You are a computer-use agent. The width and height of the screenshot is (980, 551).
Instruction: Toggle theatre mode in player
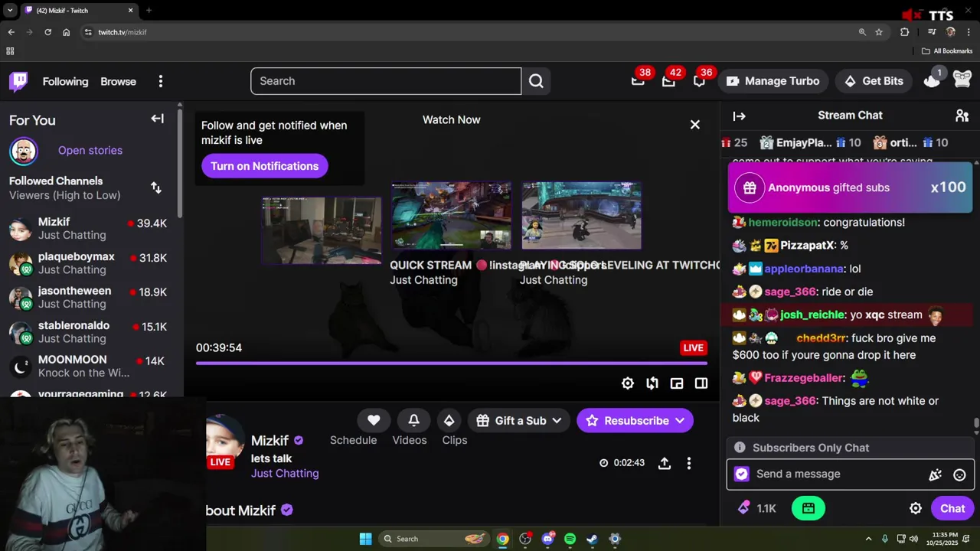pyautogui.click(x=701, y=383)
